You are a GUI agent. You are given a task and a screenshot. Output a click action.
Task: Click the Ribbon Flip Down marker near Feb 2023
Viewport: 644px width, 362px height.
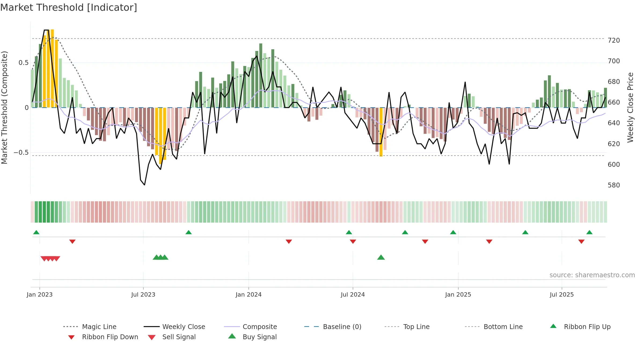tap(72, 242)
